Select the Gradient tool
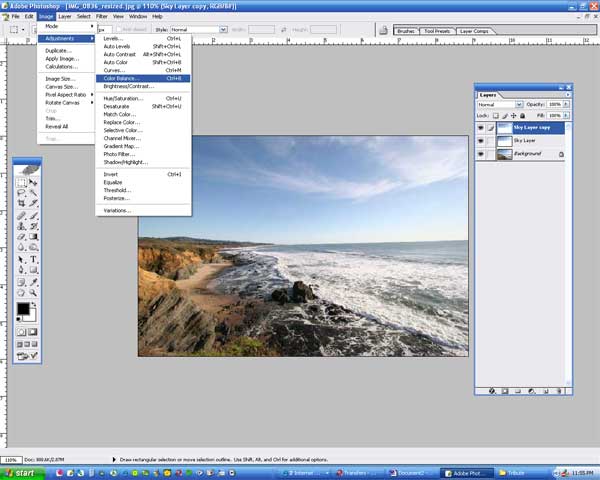 coord(33,237)
